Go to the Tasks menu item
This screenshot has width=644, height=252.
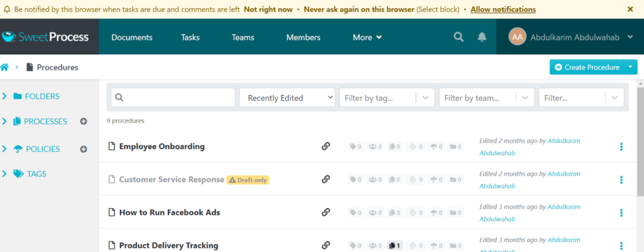pyautogui.click(x=190, y=37)
